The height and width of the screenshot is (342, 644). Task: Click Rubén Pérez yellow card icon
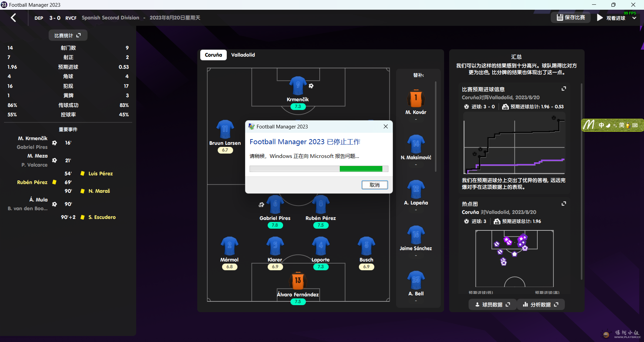pos(54,182)
